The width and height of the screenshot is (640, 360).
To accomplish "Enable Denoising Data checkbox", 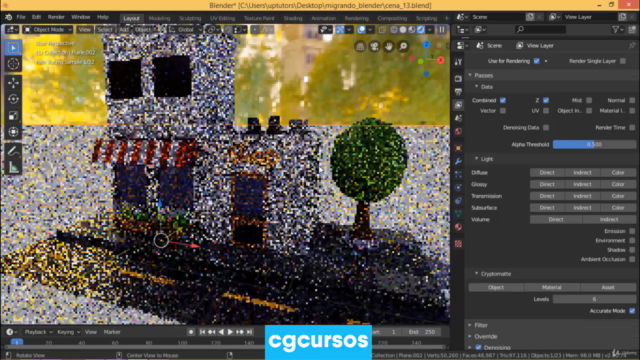I will tap(546, 128).
